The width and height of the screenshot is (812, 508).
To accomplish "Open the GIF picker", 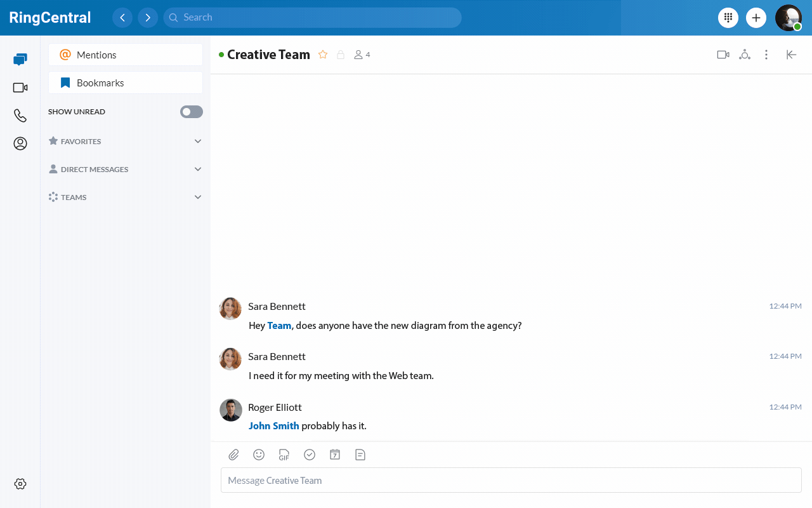I will [284, 455].
